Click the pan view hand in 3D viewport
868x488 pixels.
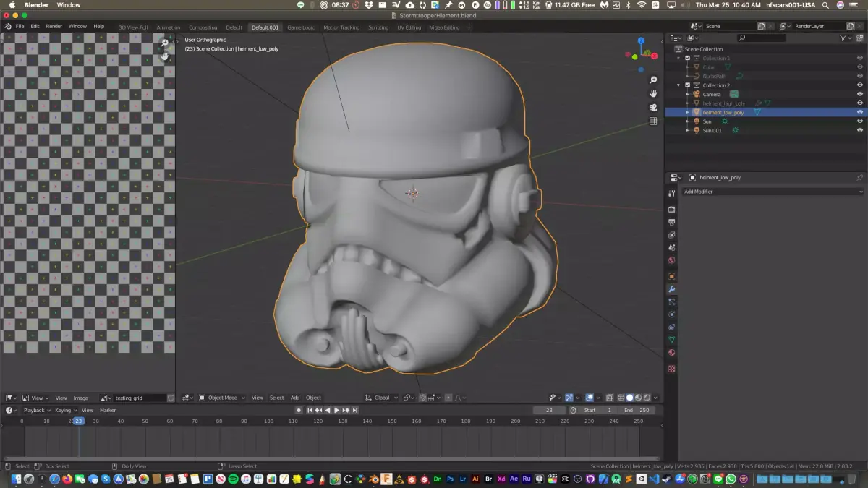653,93
